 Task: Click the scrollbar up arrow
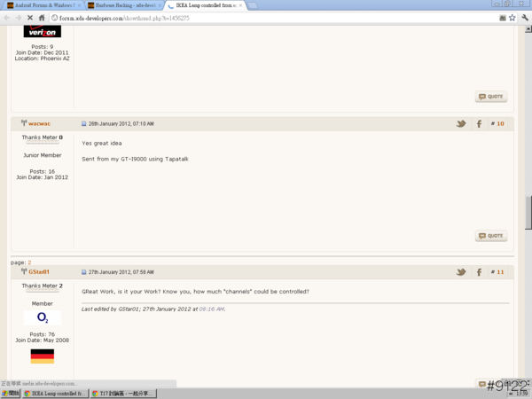pyautogui.click(x=528, y=29)
